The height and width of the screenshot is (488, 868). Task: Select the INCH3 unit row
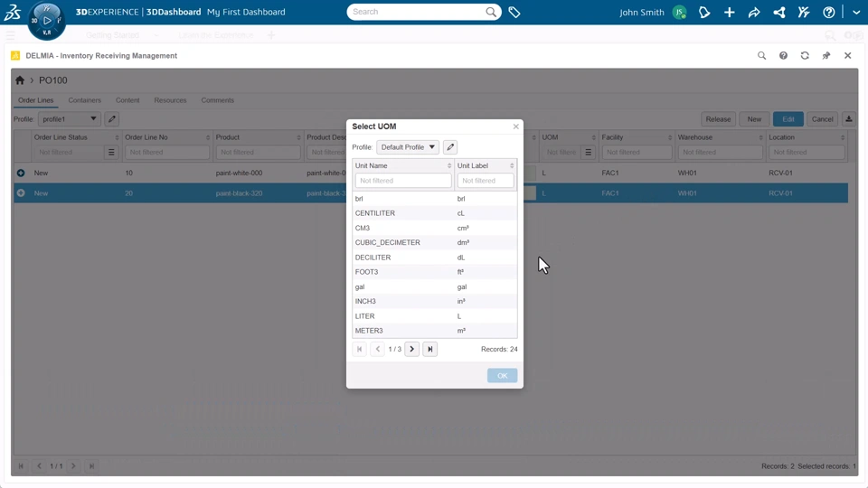point(435,301)
